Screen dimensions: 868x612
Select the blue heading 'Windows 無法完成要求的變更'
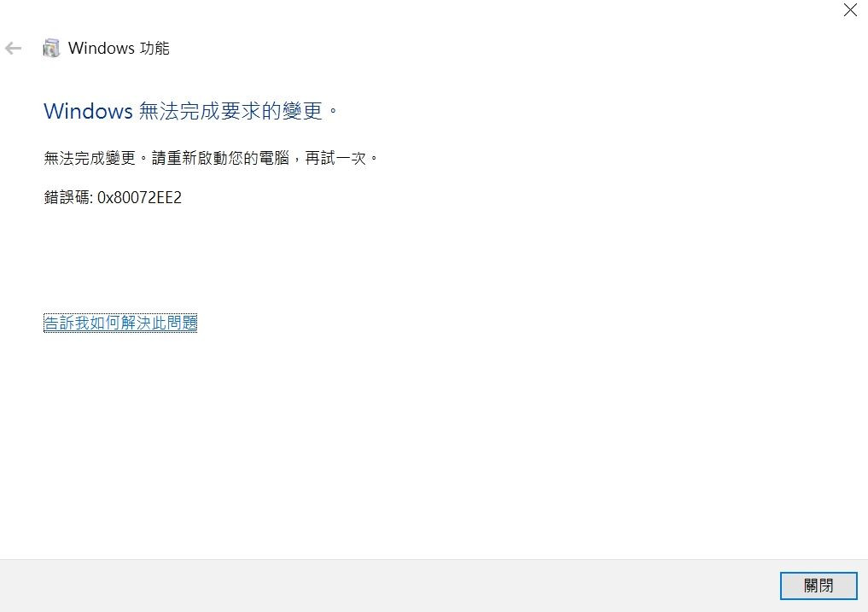[x=191, y=111]
